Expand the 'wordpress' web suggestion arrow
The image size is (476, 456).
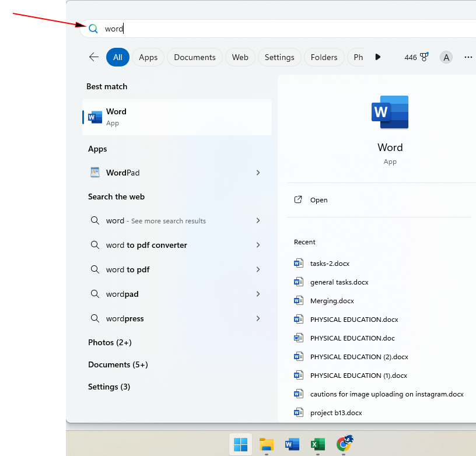[258, 318]
